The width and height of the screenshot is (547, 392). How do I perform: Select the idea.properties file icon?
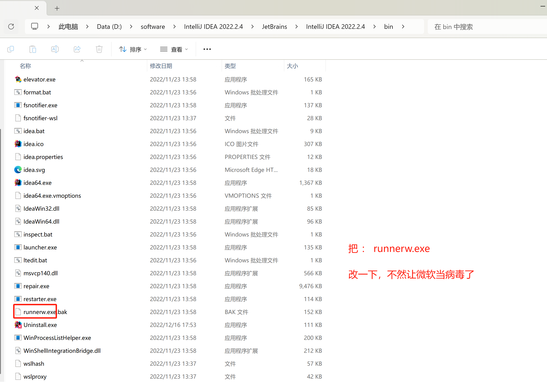[18, 157]
